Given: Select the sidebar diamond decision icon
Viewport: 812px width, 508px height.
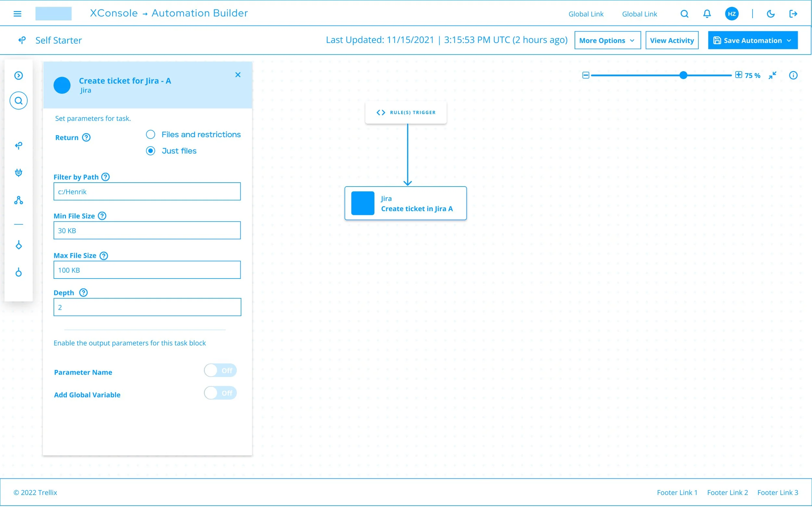Looking at the screenshot, I should click(x=19, y=245).
